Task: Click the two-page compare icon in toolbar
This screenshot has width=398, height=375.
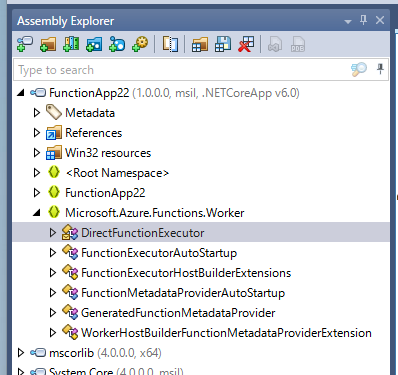Action: [x=170, y=44]
